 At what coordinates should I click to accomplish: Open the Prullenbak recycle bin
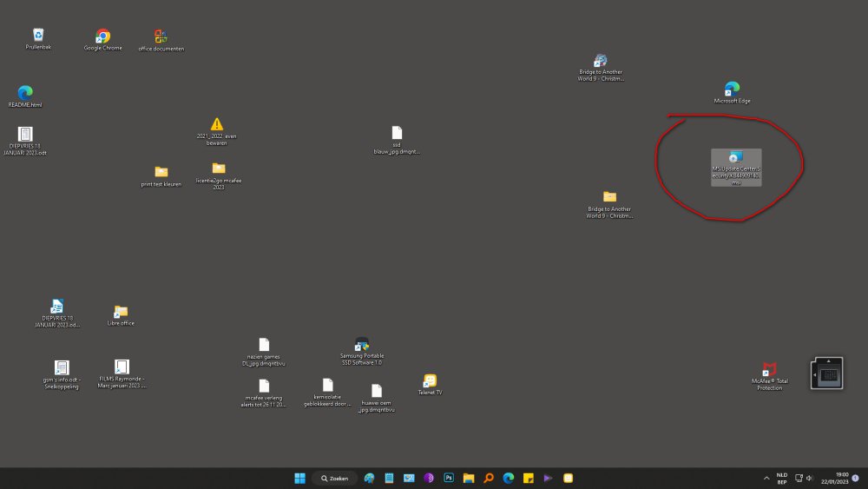click(x=38, y=36)
